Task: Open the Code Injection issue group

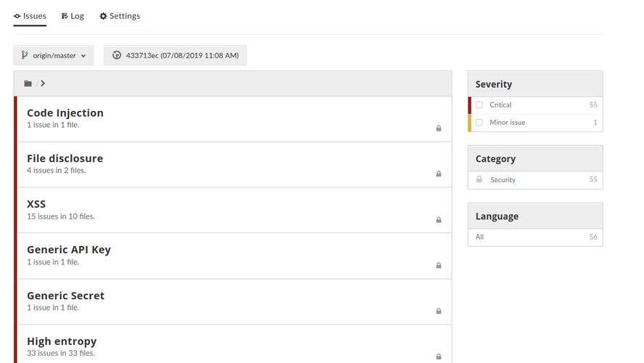Action: click(x=65, y=113)
